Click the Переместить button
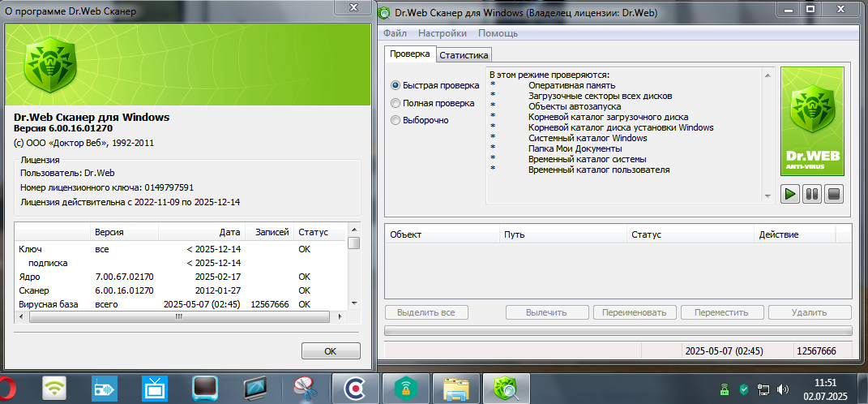Image resolution: width=868 pixels, height=404 pixels. [722, 312]
